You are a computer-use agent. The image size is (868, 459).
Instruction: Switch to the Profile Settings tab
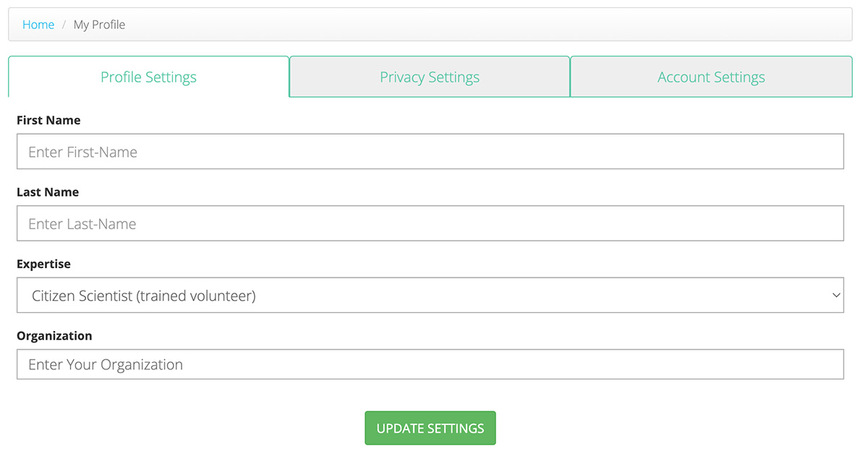(x=148, y=77)
